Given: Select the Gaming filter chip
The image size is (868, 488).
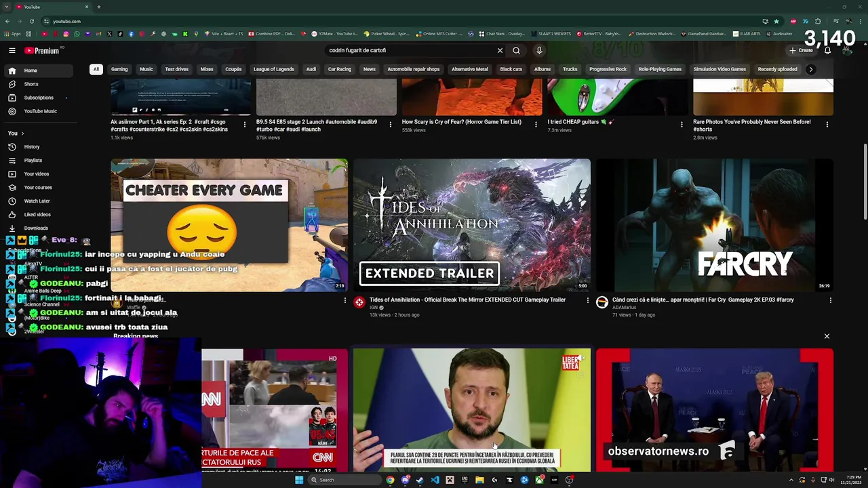Looking at the screenshot, I should [119, 69].
